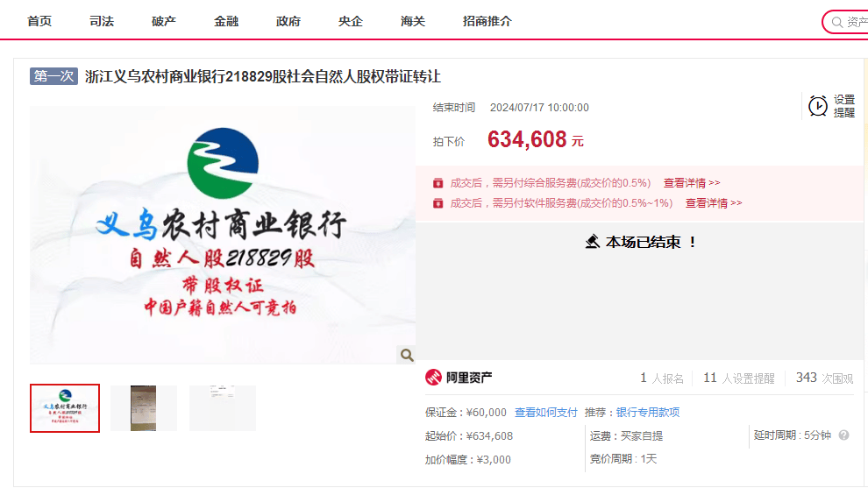Select the 政府 navigation item
Viewport: 868px width, 488px height.
288,22
